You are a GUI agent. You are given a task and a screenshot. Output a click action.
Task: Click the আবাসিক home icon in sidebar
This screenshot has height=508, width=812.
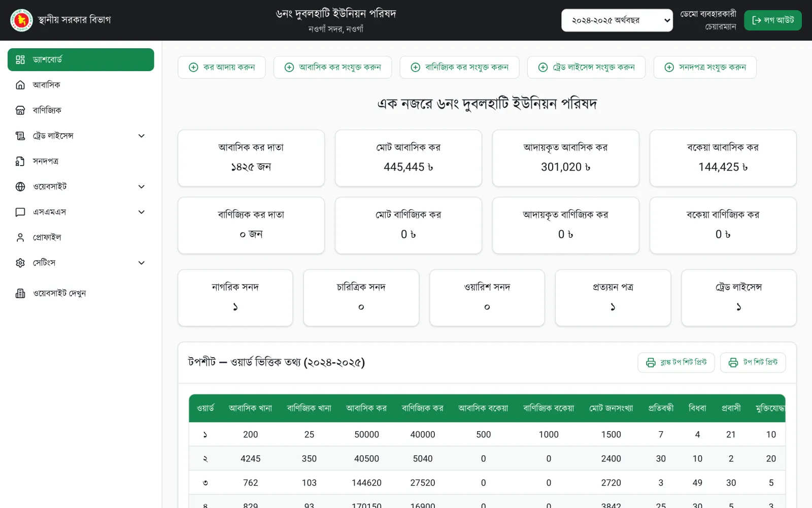pyautogui.click(x=20, y=85)
